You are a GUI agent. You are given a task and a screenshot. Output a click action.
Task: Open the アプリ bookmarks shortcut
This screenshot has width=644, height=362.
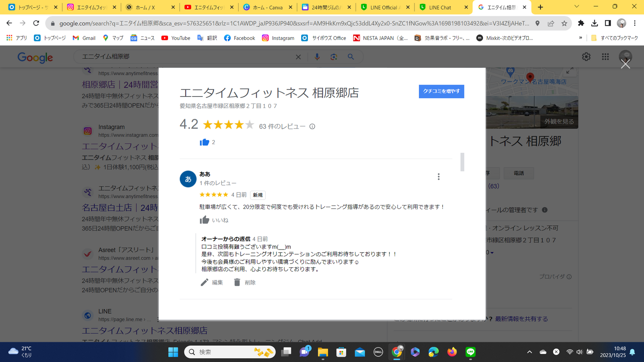coord(17,38)
